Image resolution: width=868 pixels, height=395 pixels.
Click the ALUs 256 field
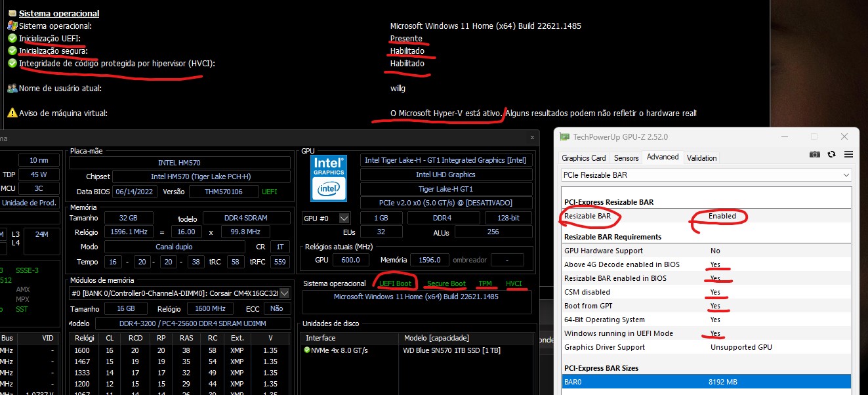coord(493,232)
